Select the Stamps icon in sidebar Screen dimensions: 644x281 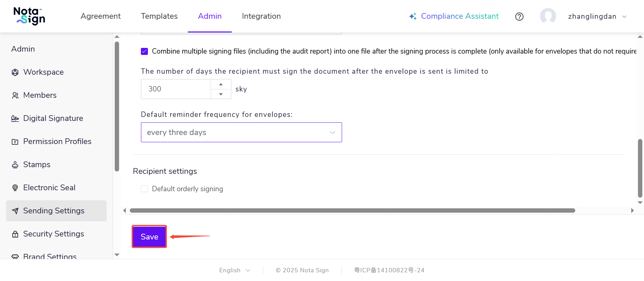pos(15,165)
